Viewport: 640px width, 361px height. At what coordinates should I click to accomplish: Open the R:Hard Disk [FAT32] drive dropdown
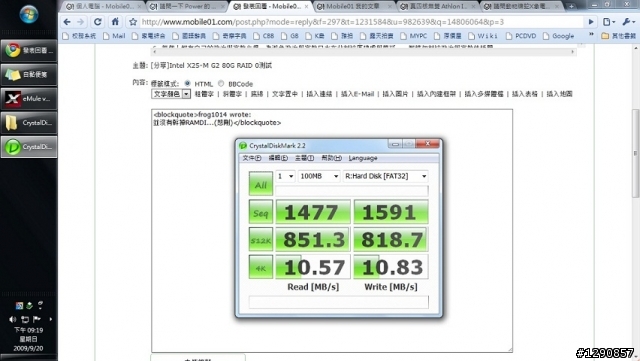[386, 176]
